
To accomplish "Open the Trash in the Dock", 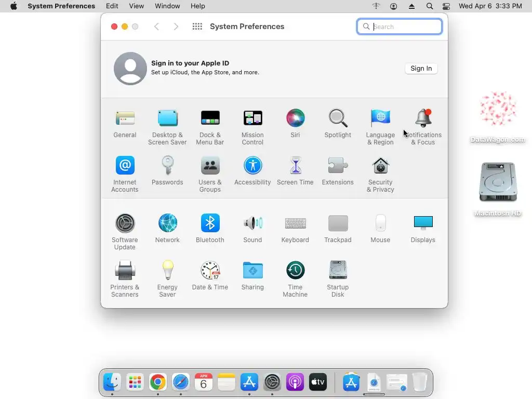I will (420, 382).
